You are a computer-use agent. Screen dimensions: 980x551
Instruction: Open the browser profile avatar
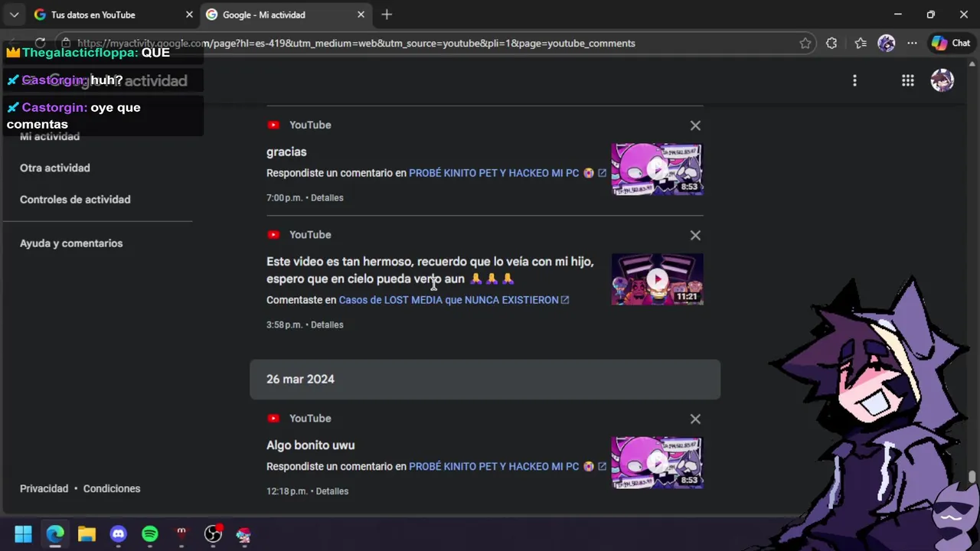[887, 44]
